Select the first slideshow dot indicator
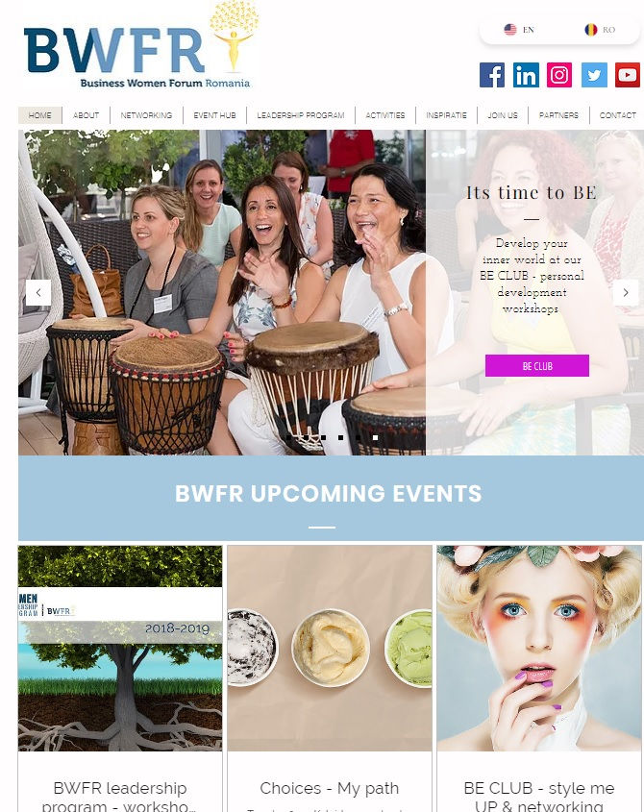 (288, 437)
